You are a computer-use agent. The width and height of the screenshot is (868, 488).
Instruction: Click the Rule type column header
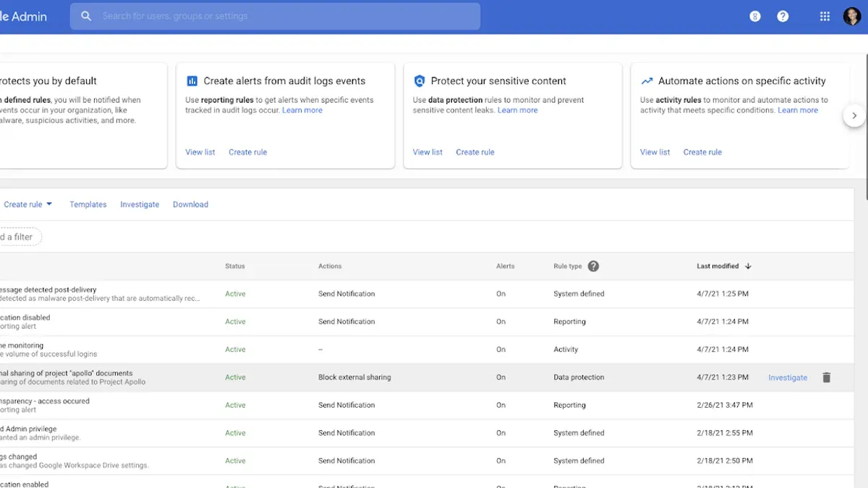[568, 266]
